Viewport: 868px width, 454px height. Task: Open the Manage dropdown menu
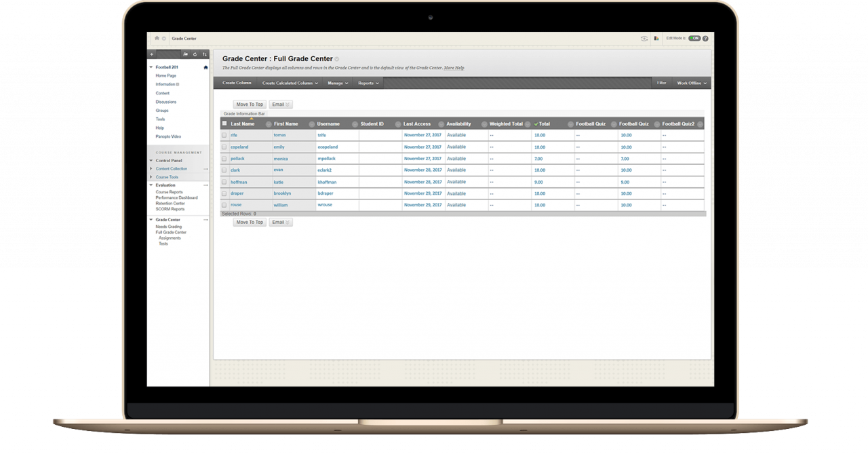[337, 83]
